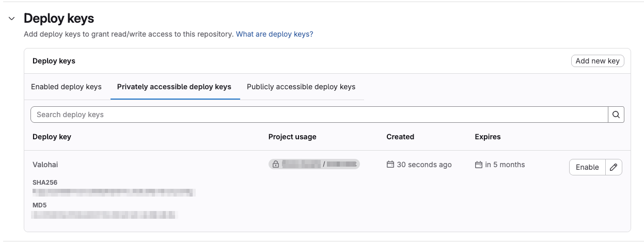Click the lock icon in project badge

(x=276, y=165)
